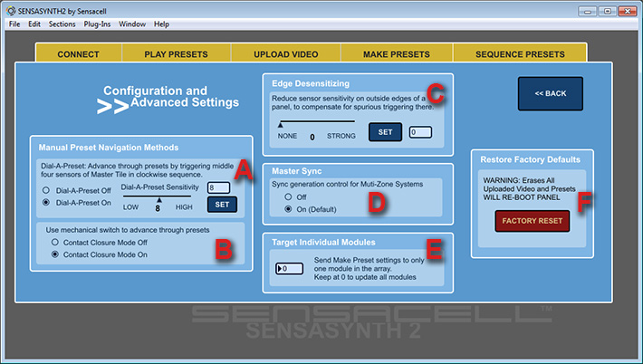Maximize the SENSASYNTH2 window

tap(608, 11)
